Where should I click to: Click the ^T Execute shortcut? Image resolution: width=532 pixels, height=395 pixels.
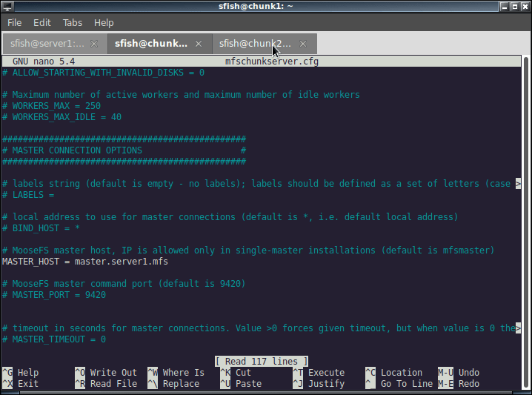(x=319, y=373)
